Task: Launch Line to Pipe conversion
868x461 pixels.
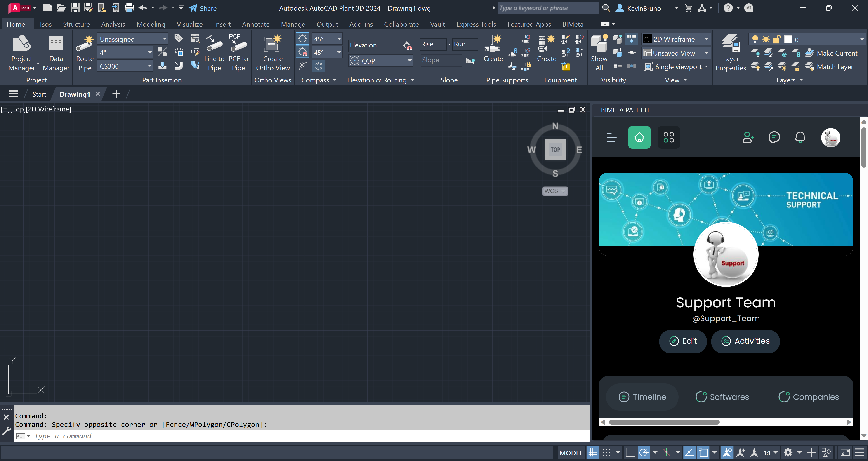Action: pyautogui.click(x=214, y=53)
